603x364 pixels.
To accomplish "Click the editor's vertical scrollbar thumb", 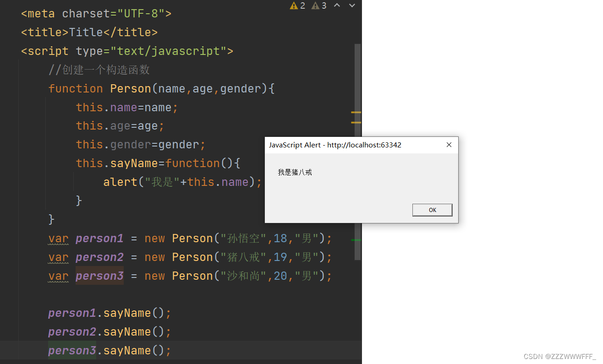I will (357, 152).
